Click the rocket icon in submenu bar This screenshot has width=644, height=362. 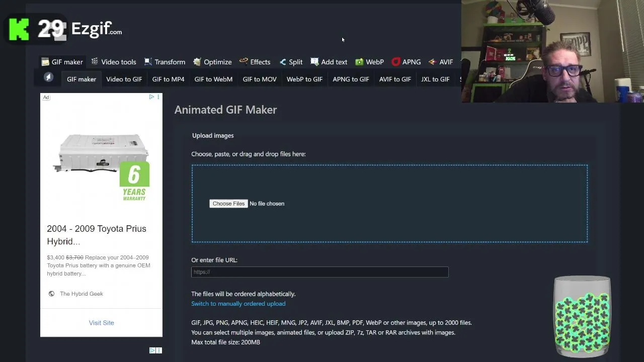point(48,77)
